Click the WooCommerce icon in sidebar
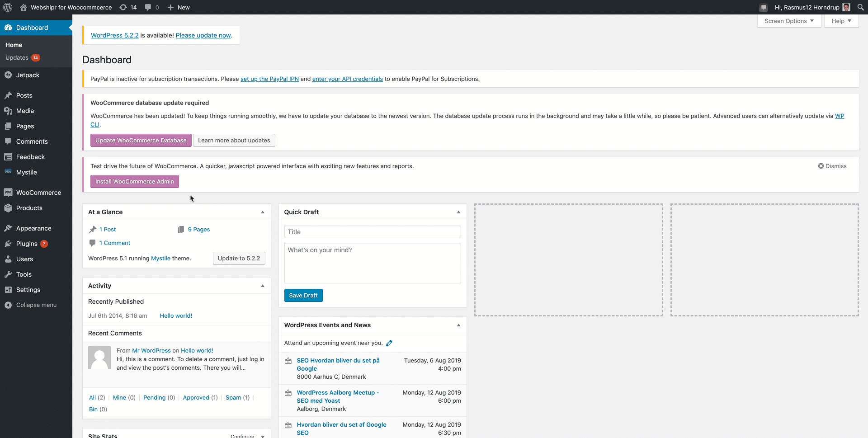 tap(8, 193)
